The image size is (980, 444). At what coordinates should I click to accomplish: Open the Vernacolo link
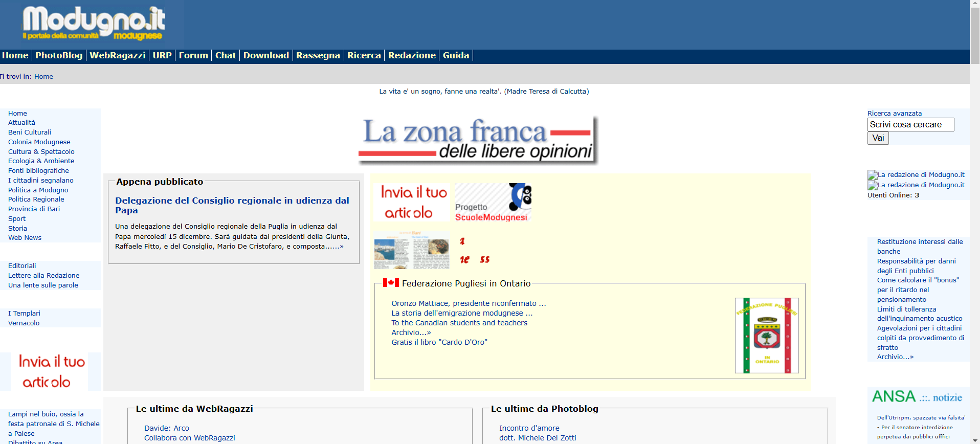[24, 323]
